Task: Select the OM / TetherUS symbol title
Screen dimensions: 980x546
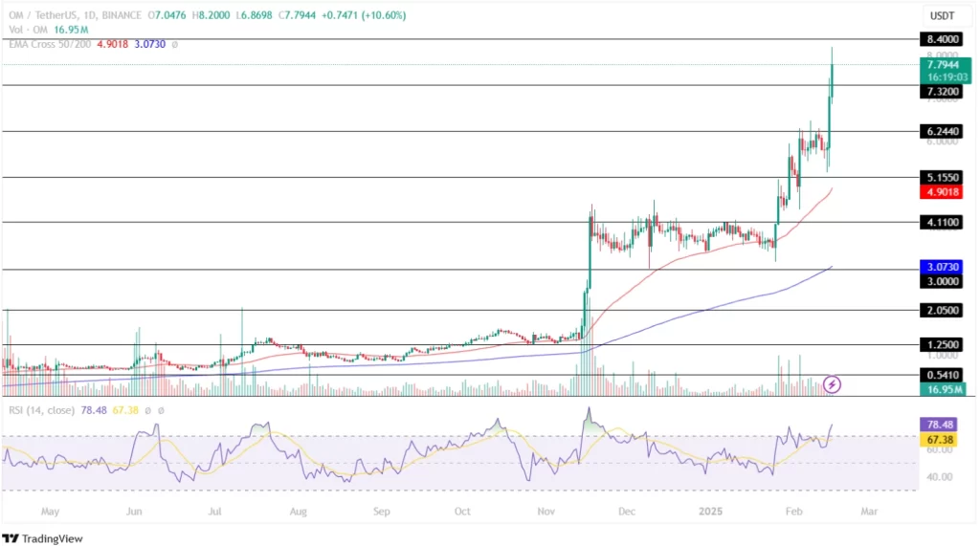Action: [52, 15]
